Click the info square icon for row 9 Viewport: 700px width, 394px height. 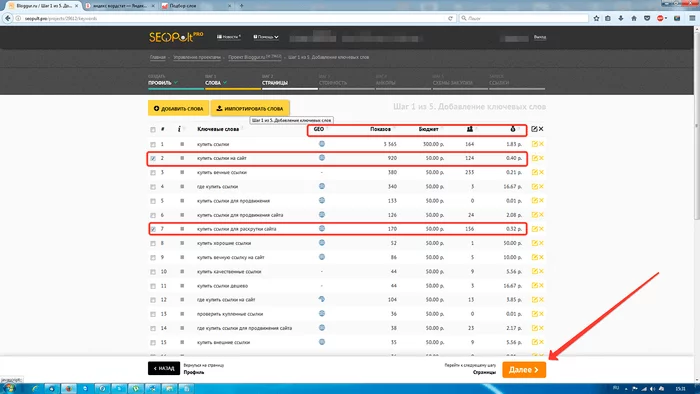point(182,257)
